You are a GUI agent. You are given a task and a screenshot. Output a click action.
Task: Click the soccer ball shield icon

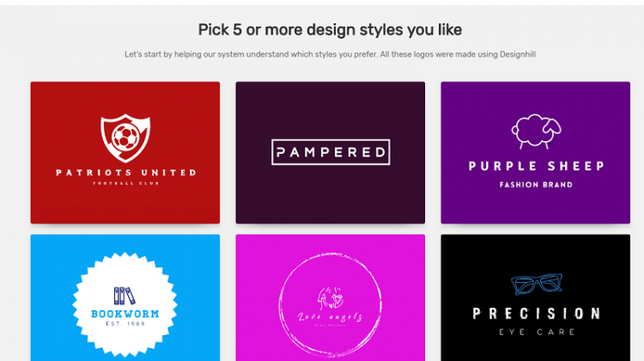(x=125, y=138)
